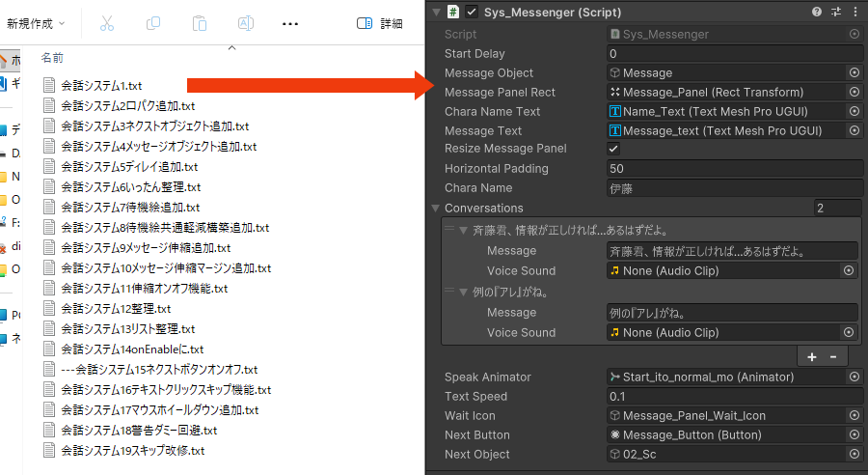Click the plus button to add a conversation
868x475 pixels.
click(x=812, y=356)
